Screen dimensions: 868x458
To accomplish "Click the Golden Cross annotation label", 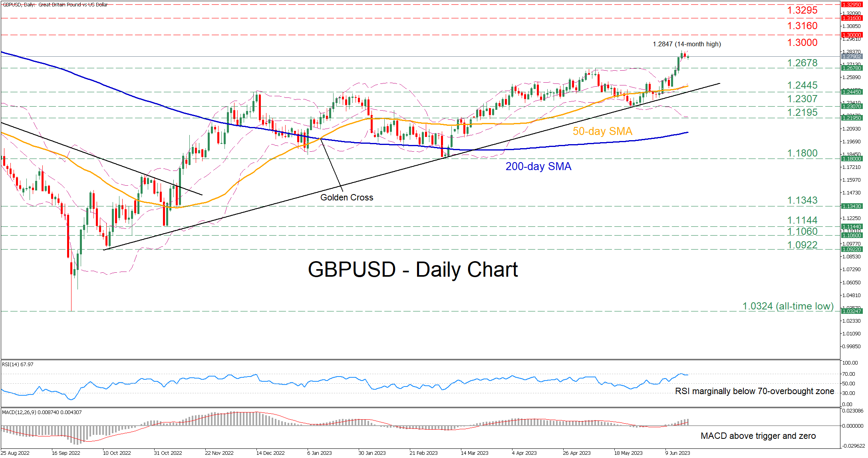I will click(x=346, y=197).
